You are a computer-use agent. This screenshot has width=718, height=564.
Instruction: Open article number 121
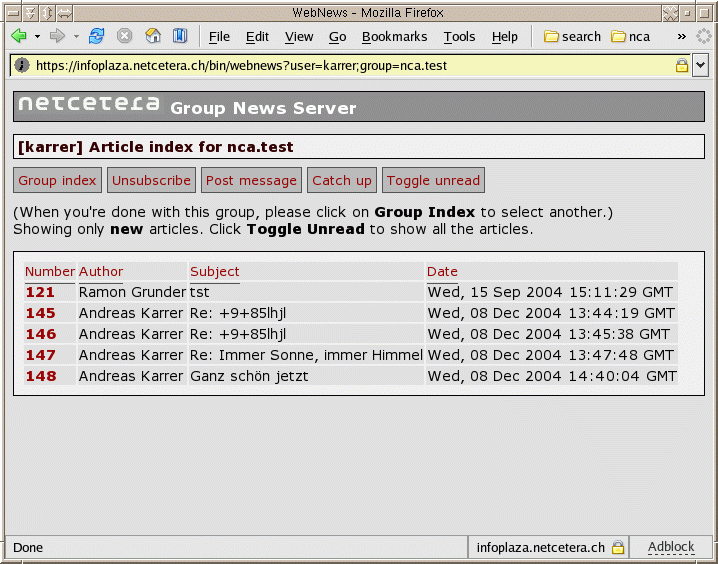(40, 292)
